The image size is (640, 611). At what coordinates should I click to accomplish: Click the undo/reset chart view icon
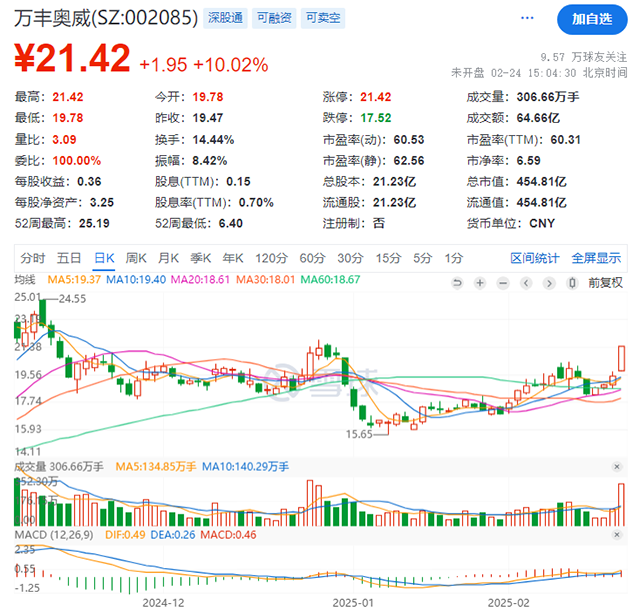click(x=458, y=283)
